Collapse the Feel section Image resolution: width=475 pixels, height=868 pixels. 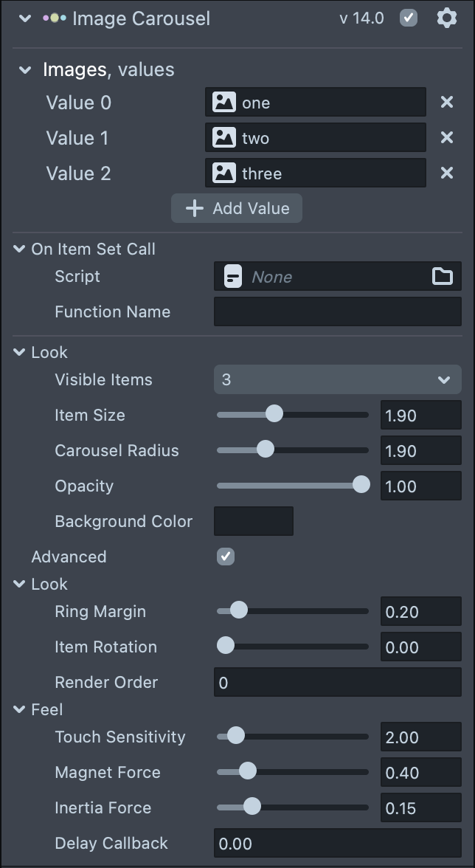pyautogui.click(x=19, y=710)
